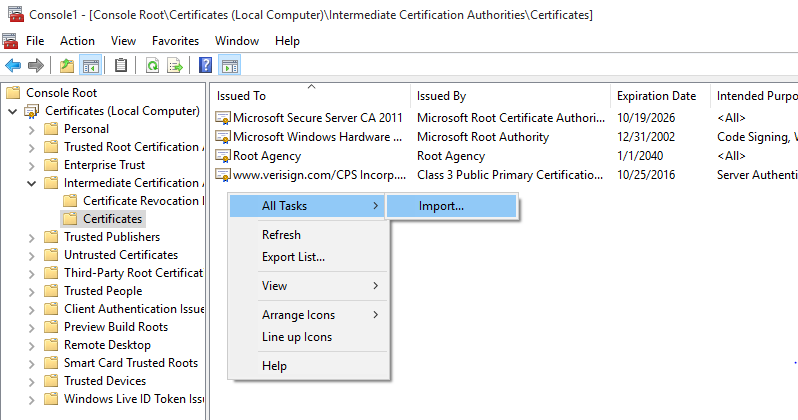This screenshot has width=798, height=420.
Task: Sort by Intended Purposes column header
Action: (755, 96)
